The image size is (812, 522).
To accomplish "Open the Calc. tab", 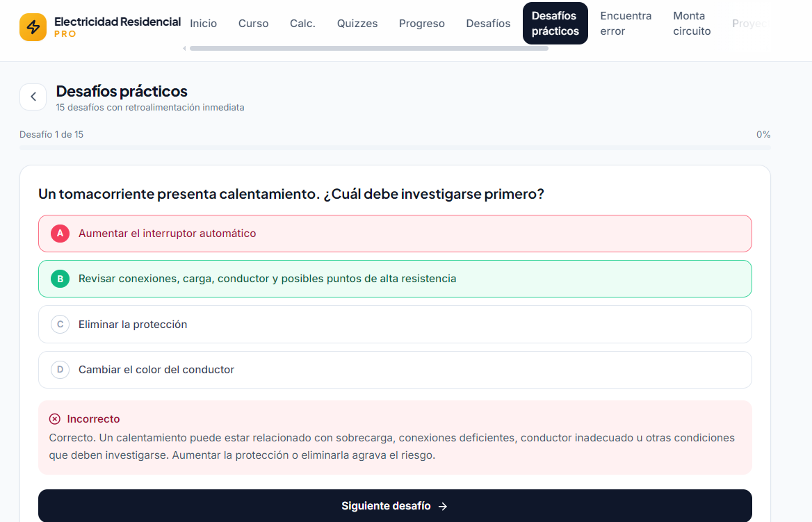I will [x=302, y=24].
